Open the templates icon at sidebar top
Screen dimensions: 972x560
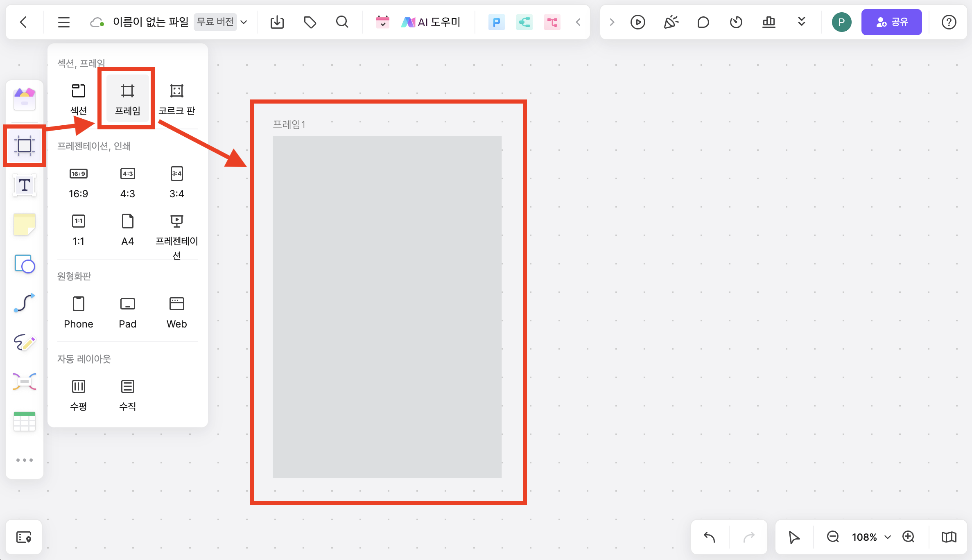(x=25, y=99)
